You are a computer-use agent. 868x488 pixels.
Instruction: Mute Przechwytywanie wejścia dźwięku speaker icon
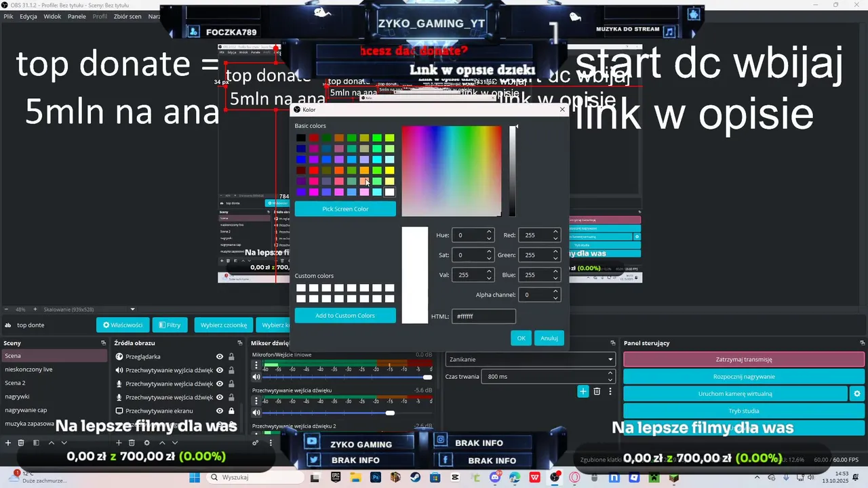pos(256,412)
